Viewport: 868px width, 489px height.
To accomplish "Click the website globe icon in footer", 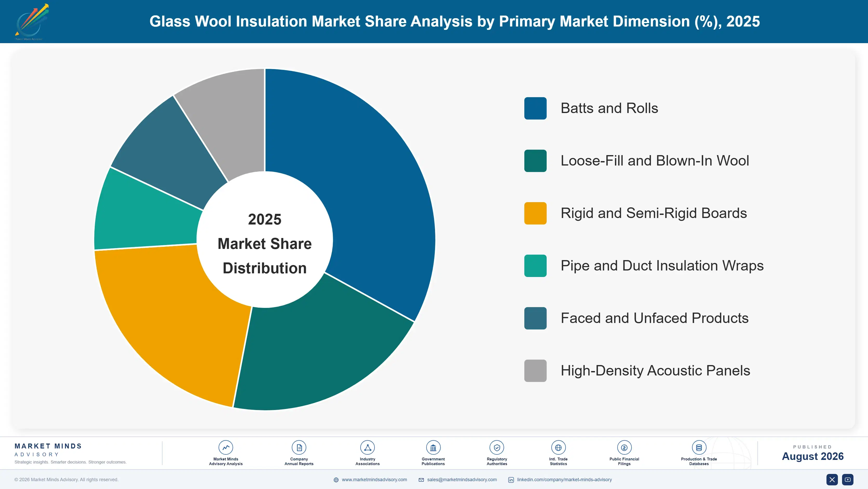I will (x=336, y=480).
